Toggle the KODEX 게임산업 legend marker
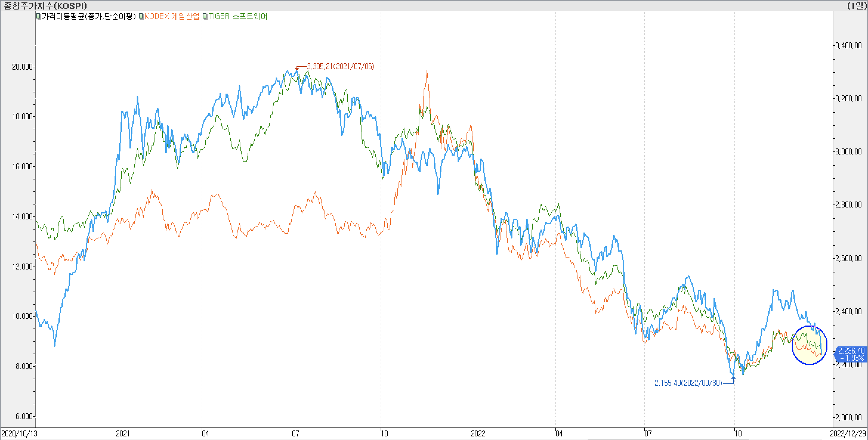 (x=141, y=16)
